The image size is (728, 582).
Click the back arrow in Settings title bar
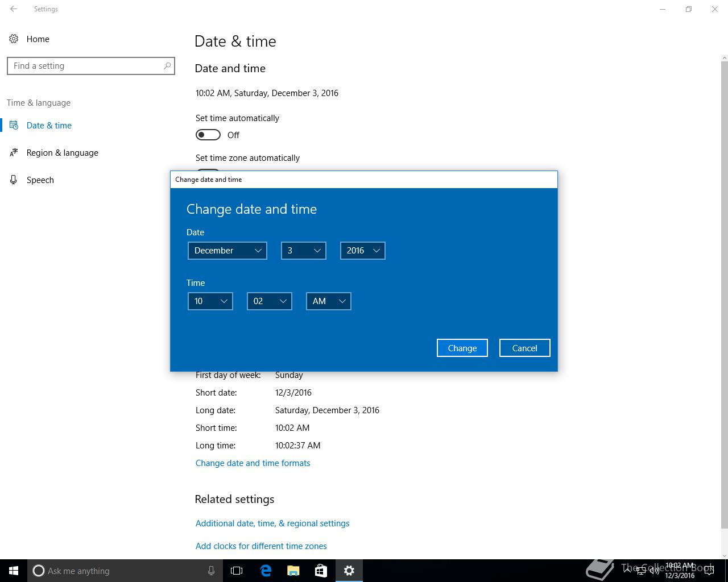(14, 9)
